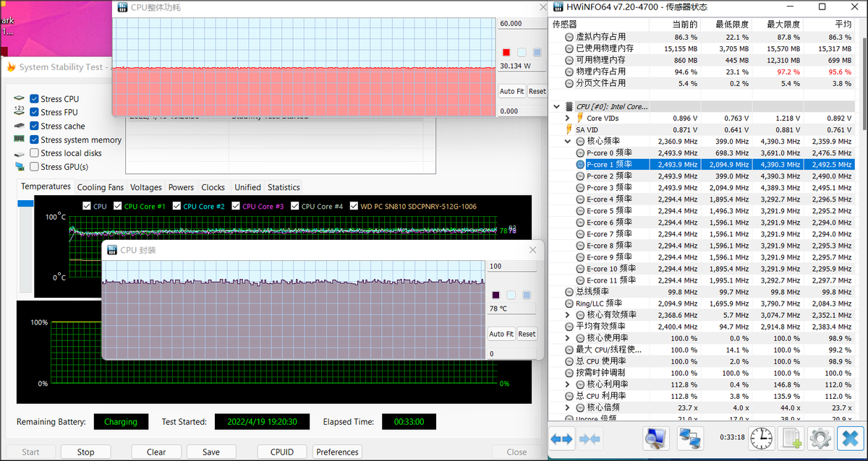Switch to the Unified tab

(248, 187)
